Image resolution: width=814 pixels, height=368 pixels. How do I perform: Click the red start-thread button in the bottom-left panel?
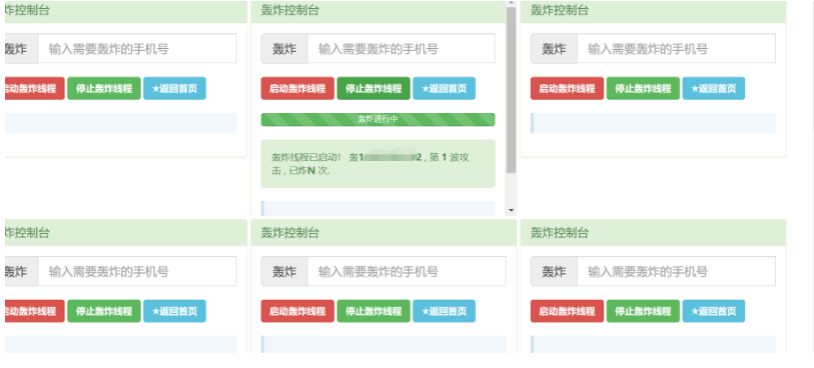click(x=34, y=311)
